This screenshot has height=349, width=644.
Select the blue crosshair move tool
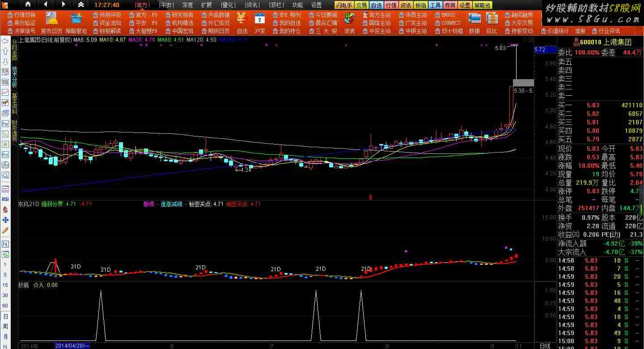5,220
